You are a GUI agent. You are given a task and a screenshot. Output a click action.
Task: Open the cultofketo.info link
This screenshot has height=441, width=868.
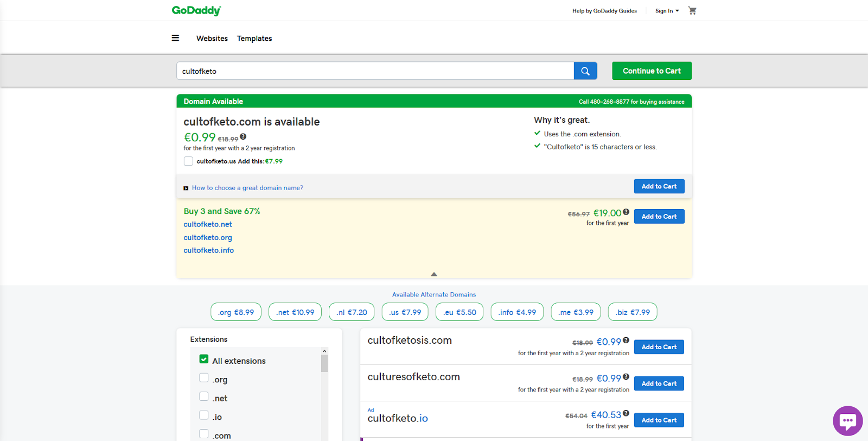click(209, 250)
